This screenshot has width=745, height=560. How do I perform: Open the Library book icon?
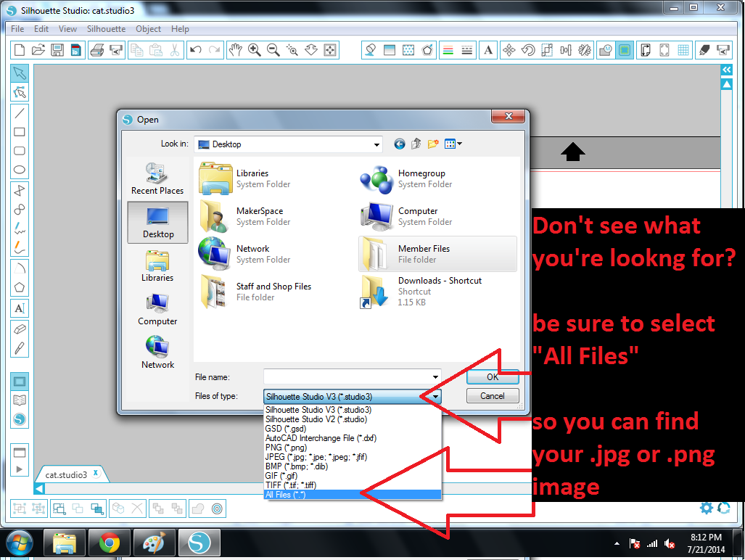pyautogui.click(x=20, y=400)
